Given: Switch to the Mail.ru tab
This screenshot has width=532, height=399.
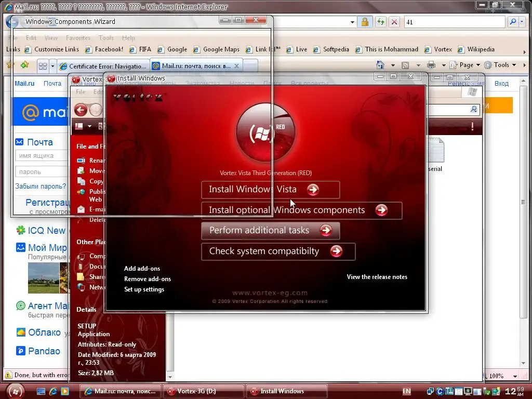Looking at the screenshot, I should [196, 66].
